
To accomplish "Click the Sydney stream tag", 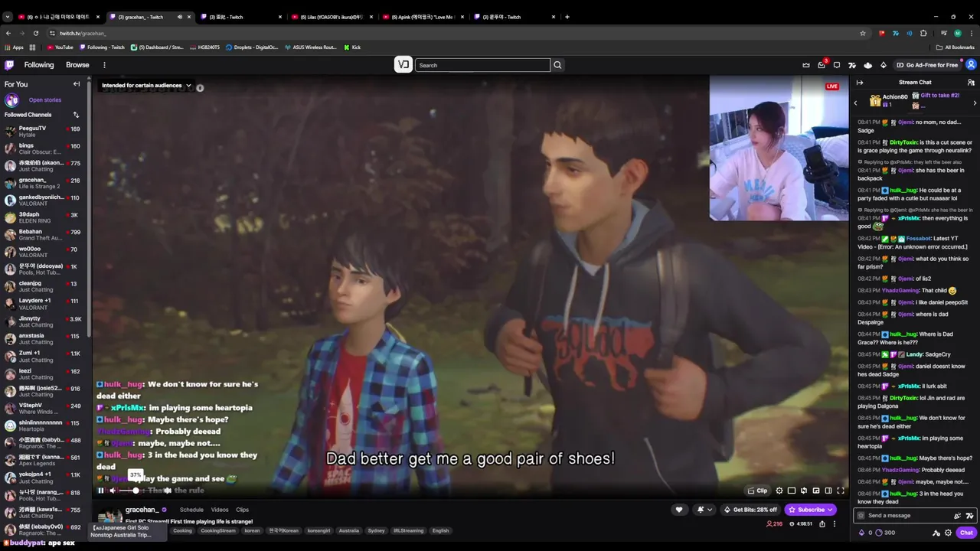I will pyautogui.click(x=376, y=530).
